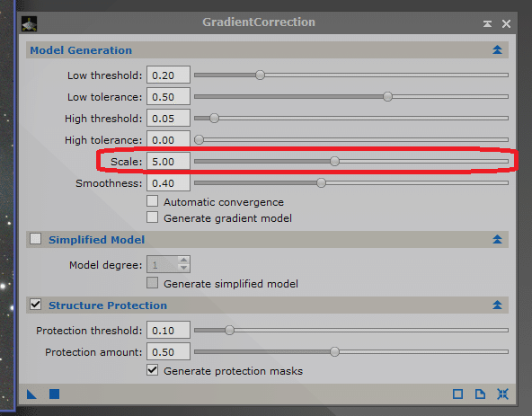Enable Generate gradient model checkbox
532x416 pixels.
153,217
